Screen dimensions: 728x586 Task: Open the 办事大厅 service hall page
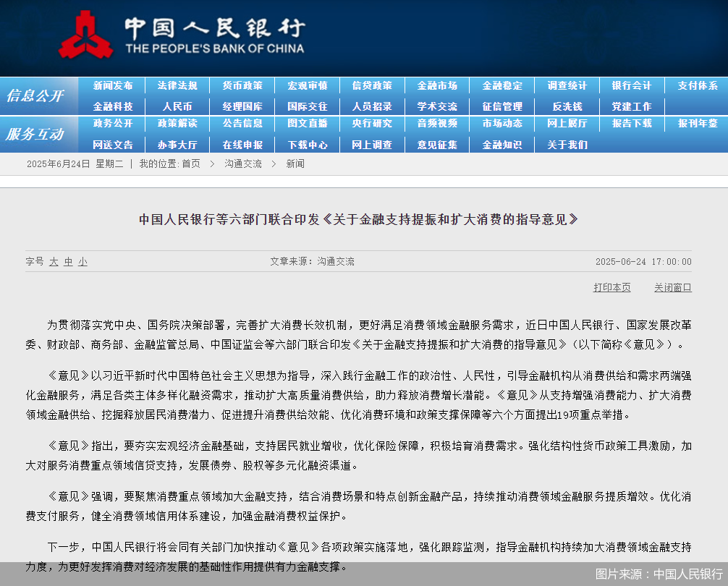[177, 144]
